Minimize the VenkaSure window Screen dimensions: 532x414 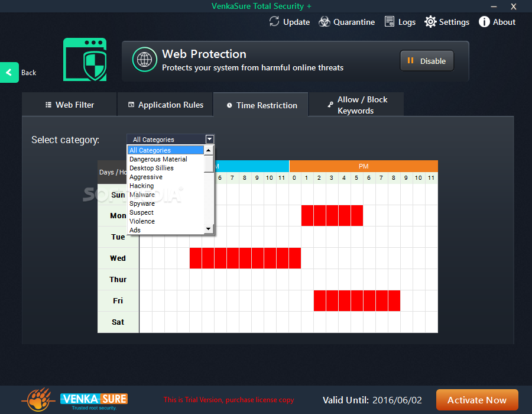click(494, 7)
